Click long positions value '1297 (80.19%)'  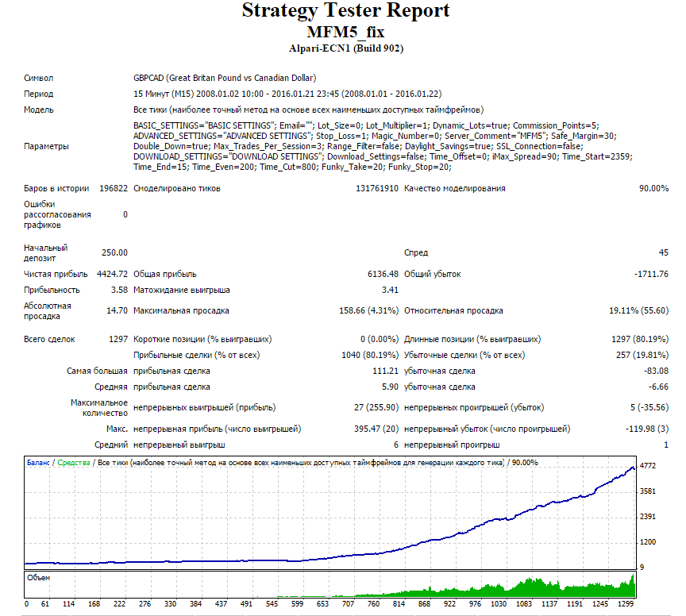click(640, 339)
